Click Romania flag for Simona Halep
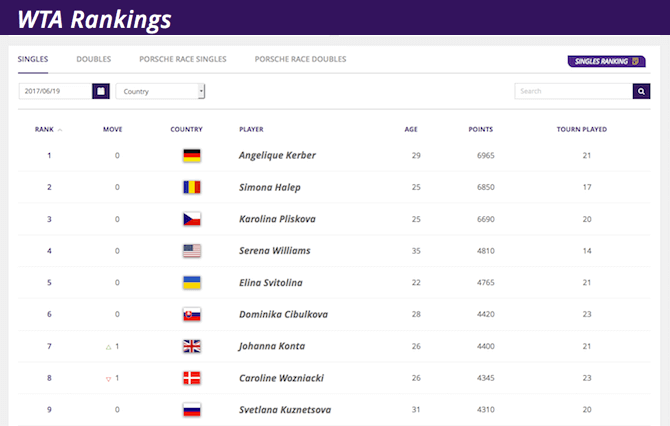Viewport: 670px width, 426px height. tap(192, 187)
